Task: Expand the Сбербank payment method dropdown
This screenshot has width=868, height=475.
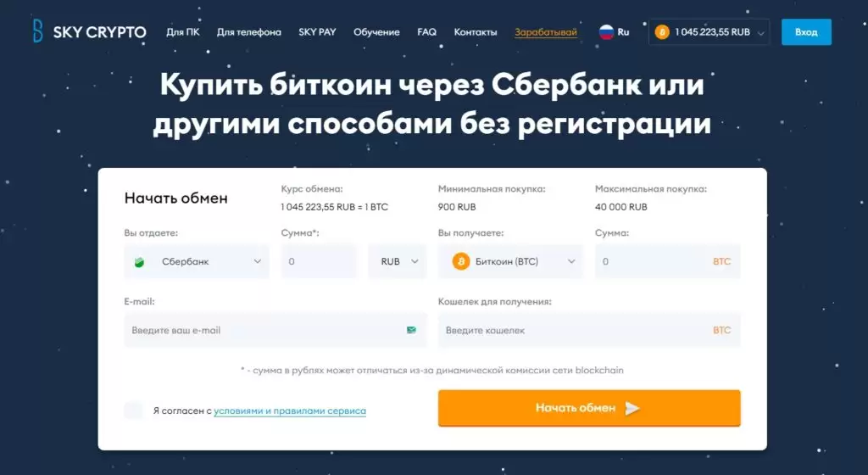Action: pos(197,261)
